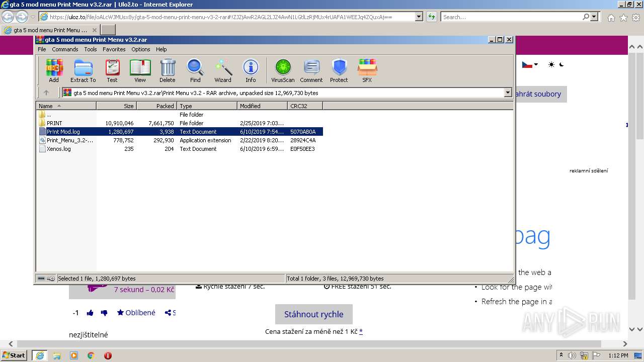Sort by the Packed column header

tap(156, 106)
